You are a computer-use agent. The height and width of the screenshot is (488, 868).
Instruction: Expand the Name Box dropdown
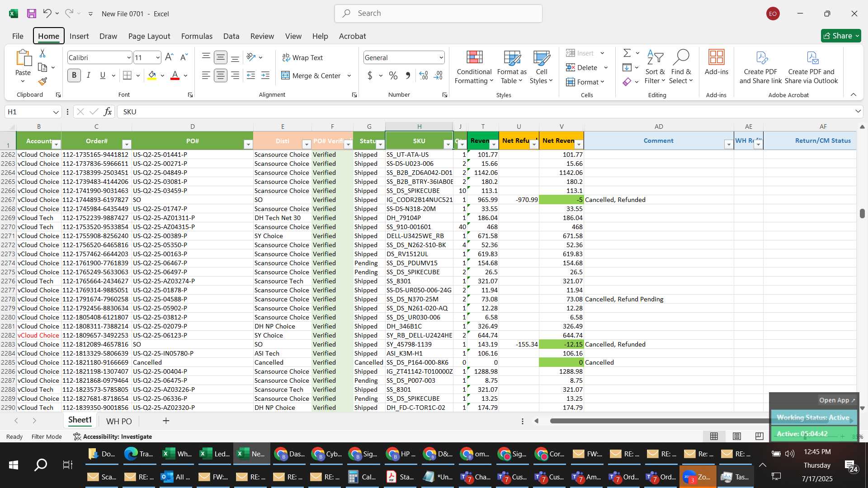(56, 112)
